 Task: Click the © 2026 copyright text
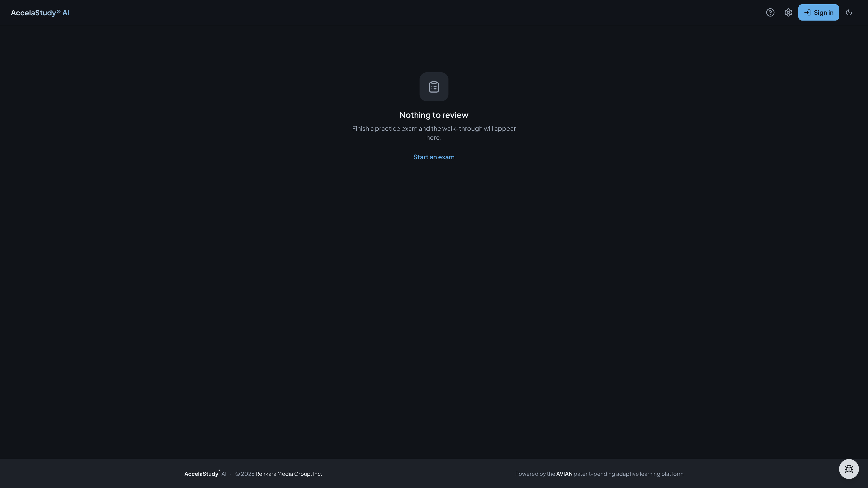coord(245,474)
